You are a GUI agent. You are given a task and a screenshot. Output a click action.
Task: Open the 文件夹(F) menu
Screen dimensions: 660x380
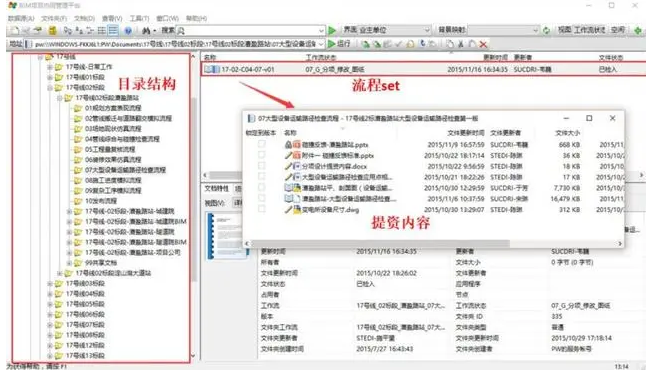(54, 19)
